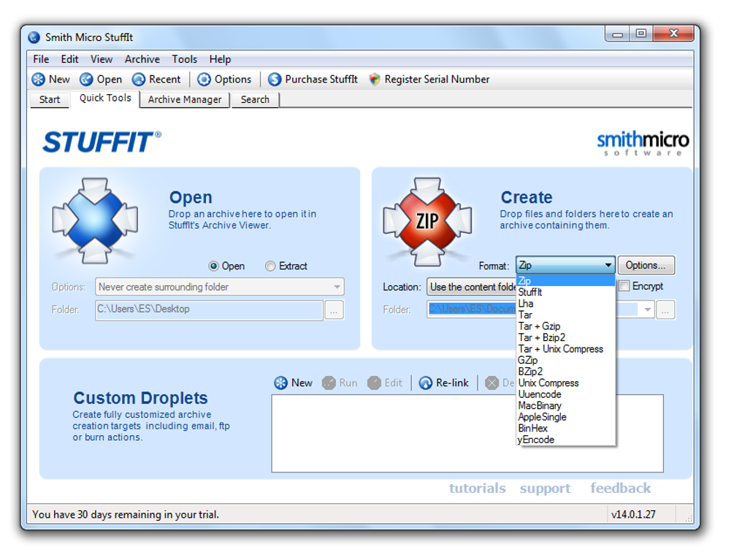This screenshot has width=745, height=560.
Task: Choose the highlighted Zip list entry
Action: (566, 280)
